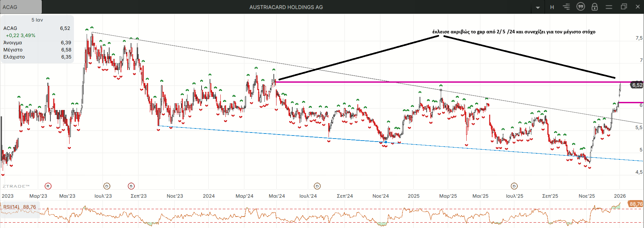This screenshot has width=644, height=228.
Task: Open the dropdown arrow in the title bar
Action: (x=538, y=7)
